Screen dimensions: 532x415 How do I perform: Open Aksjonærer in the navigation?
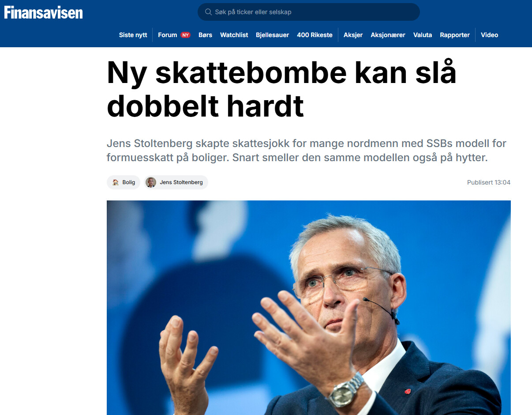(388, 35)
